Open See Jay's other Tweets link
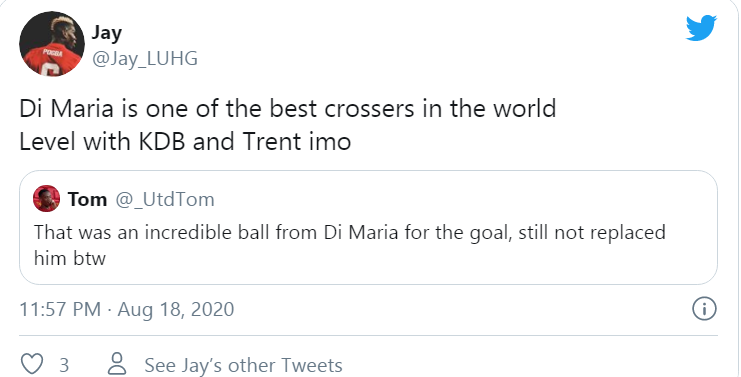This screenshot has height=377, width=741. tap(243, 365)
